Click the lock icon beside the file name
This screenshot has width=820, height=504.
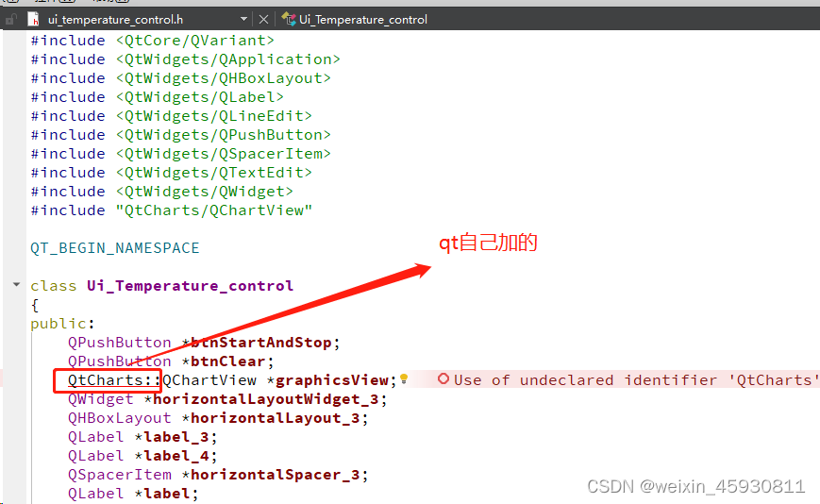pos(10,20)
